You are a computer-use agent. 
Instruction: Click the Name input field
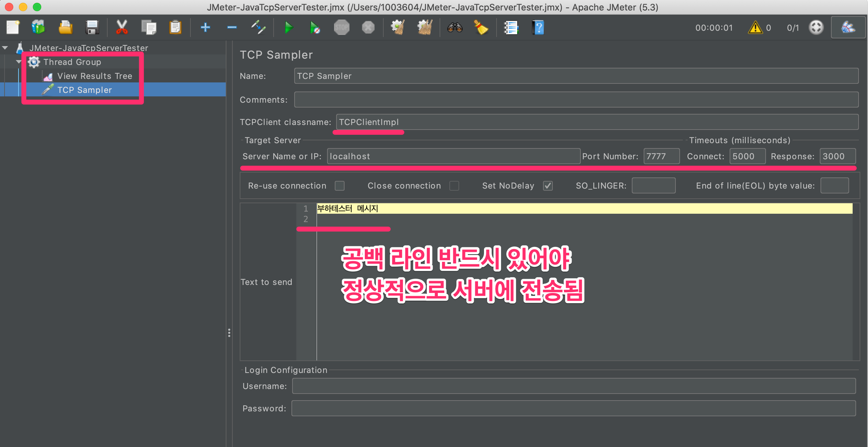click(576, 76)
